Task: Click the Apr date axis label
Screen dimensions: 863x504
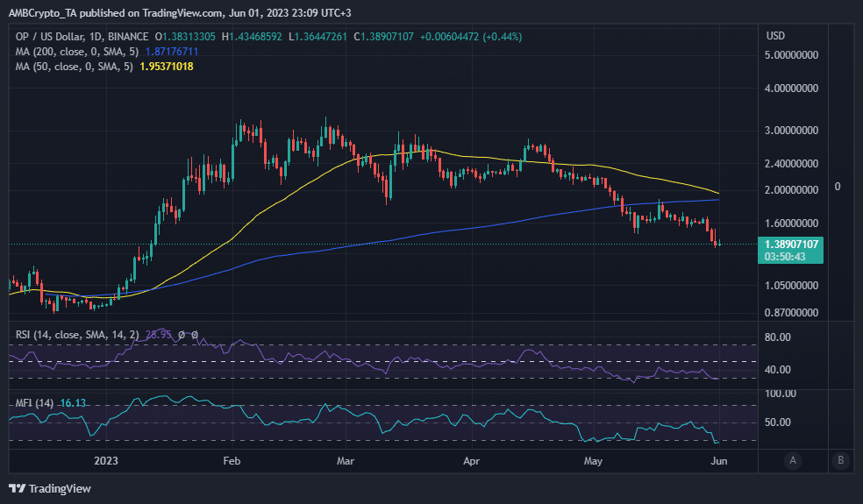Action: coord(472,461)
